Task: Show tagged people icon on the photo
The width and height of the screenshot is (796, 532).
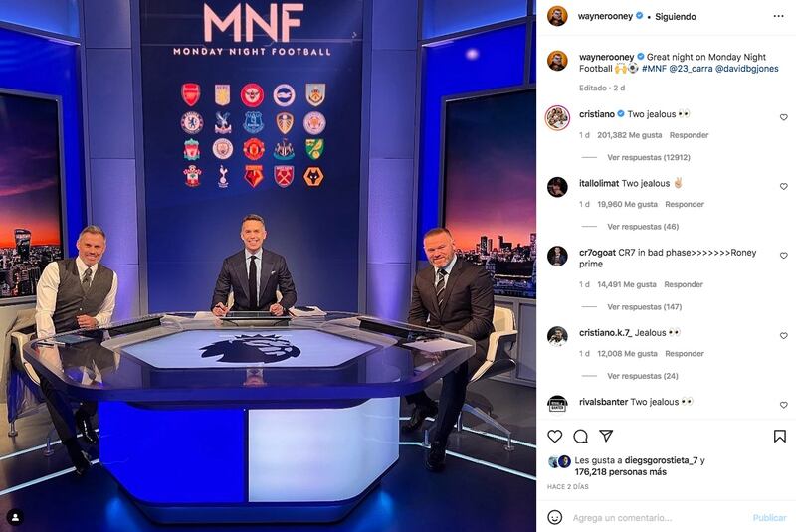Action: coord(15,517)
